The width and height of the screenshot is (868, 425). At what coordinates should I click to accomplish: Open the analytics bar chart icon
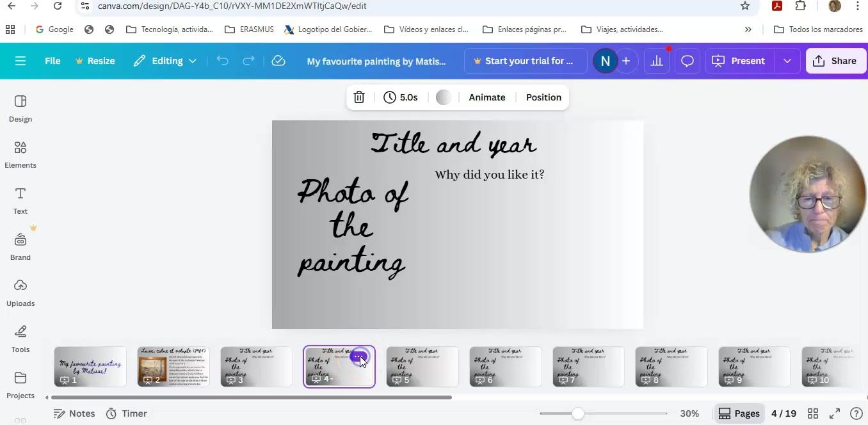657,61
